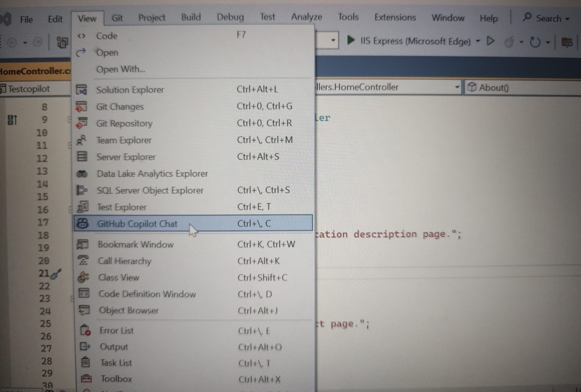The width and height of the screenshot is (581, 392).
Task: Open the Tools menu
Action: click(x=348, y=17)
